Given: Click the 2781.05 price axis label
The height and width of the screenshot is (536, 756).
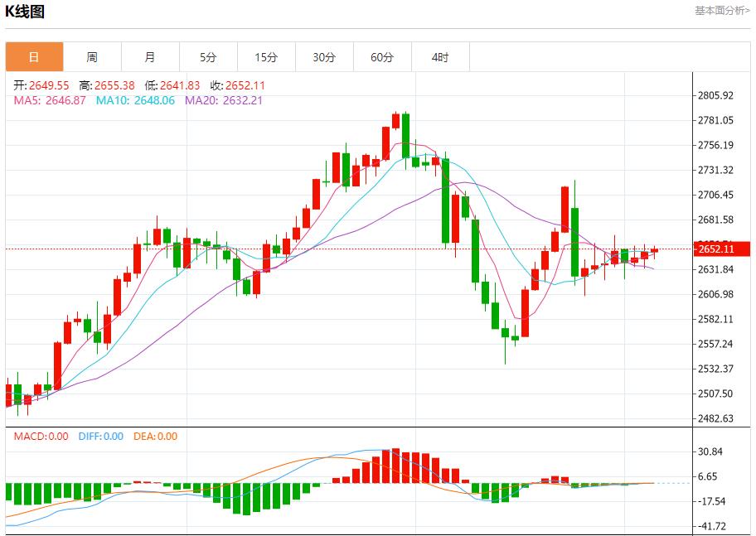Looking at the screenshot, I should [x=715, y=120].
